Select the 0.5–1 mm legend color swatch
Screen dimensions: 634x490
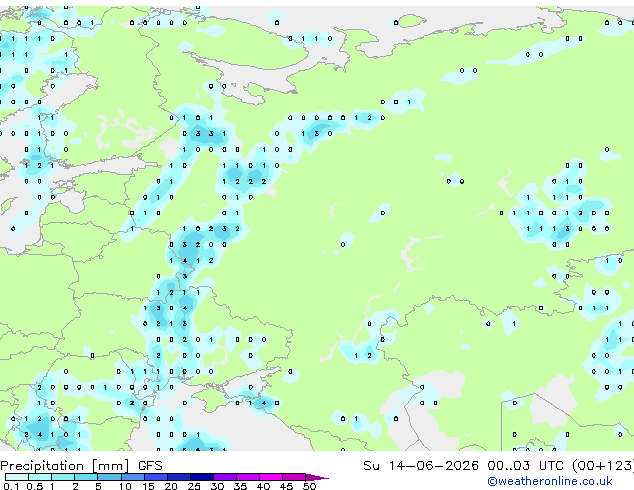click(x=40, y=477)
